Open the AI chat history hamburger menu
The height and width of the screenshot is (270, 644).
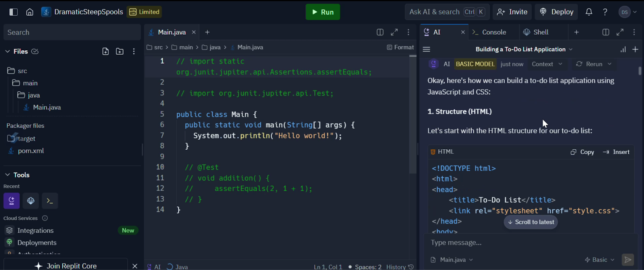(427, 49)
